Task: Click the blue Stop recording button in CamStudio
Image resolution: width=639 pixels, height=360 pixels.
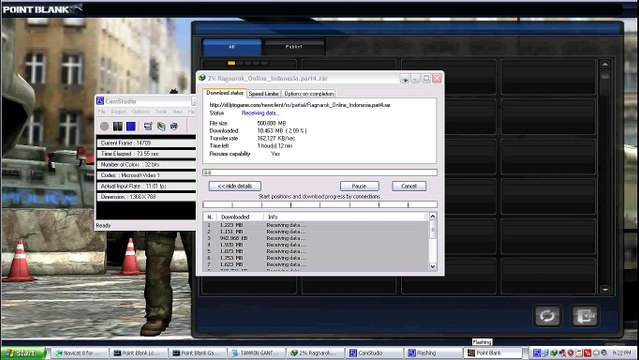Action: [131, 126]
